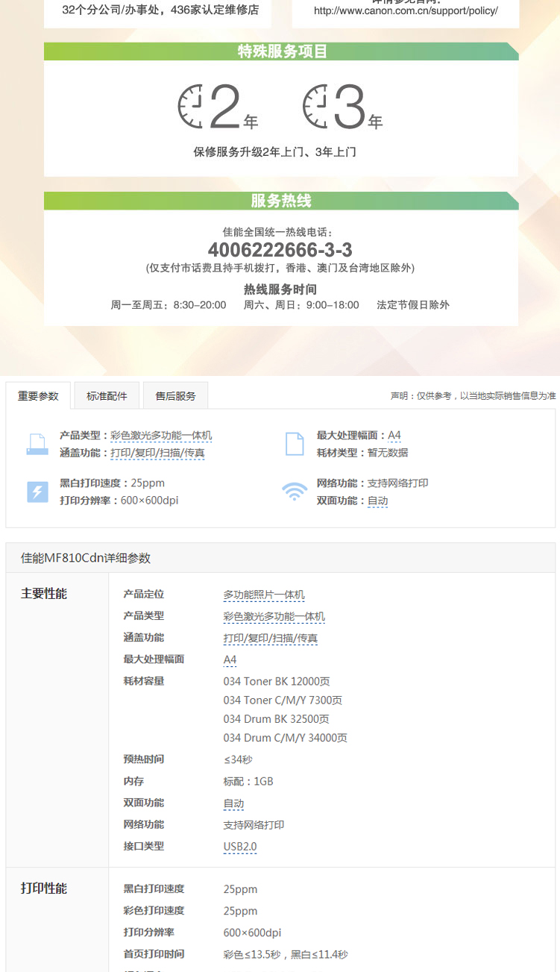The image size is (560, 972).
Task: Click the 彩色打印速度 25ppm value
Action: (240, 911)
